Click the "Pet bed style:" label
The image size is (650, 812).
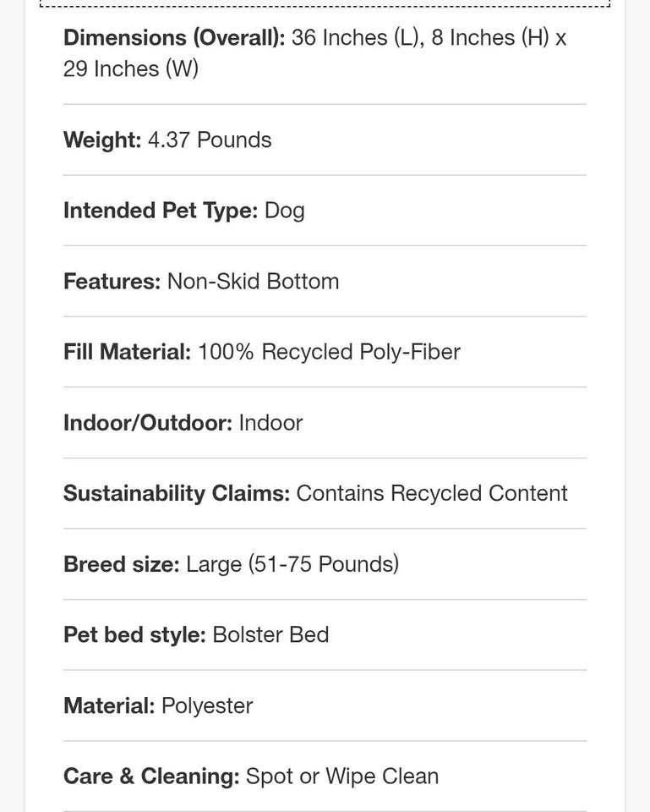tap(134, 634)
